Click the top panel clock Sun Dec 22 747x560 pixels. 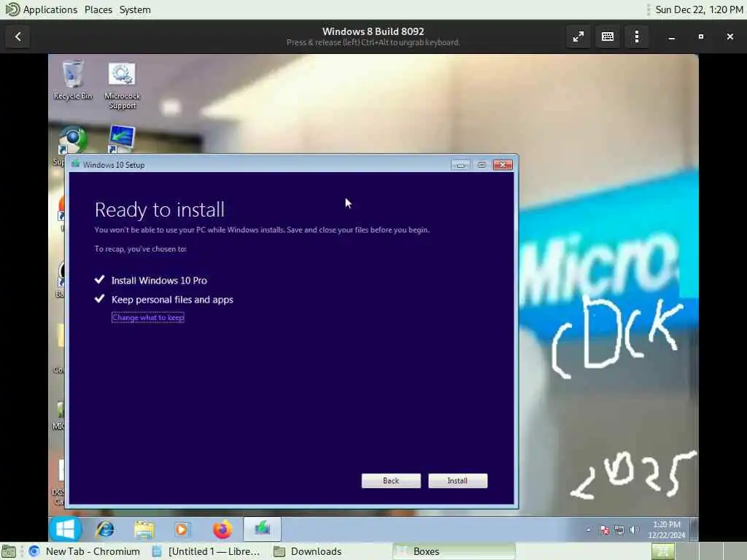699,9
